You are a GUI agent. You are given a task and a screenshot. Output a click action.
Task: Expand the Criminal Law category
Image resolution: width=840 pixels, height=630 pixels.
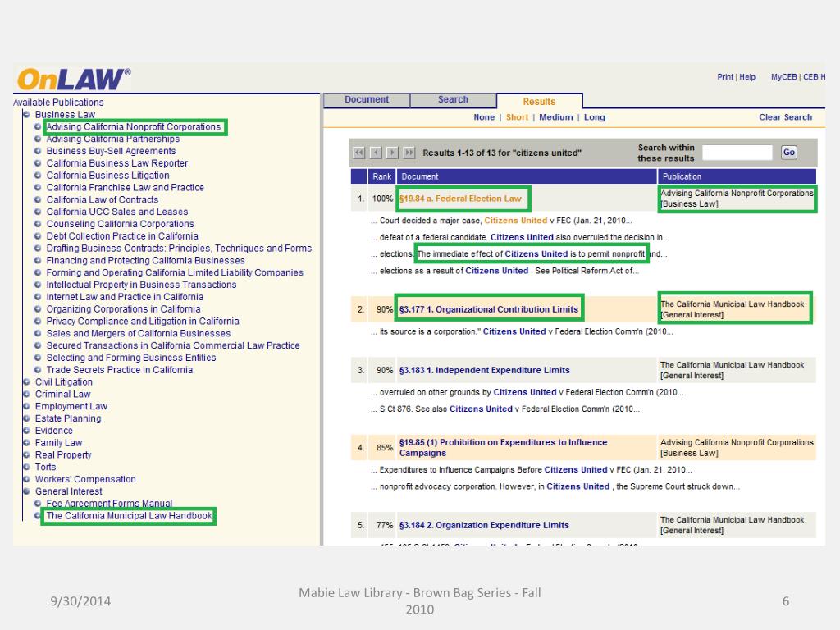pyautogui.click(x=26, y=395)
